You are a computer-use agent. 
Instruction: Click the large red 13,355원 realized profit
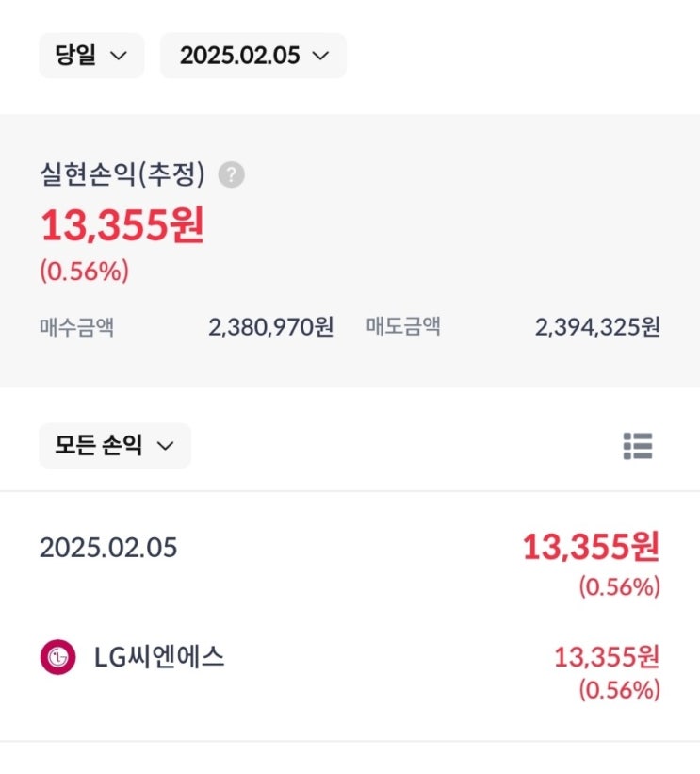pos(122,226)
